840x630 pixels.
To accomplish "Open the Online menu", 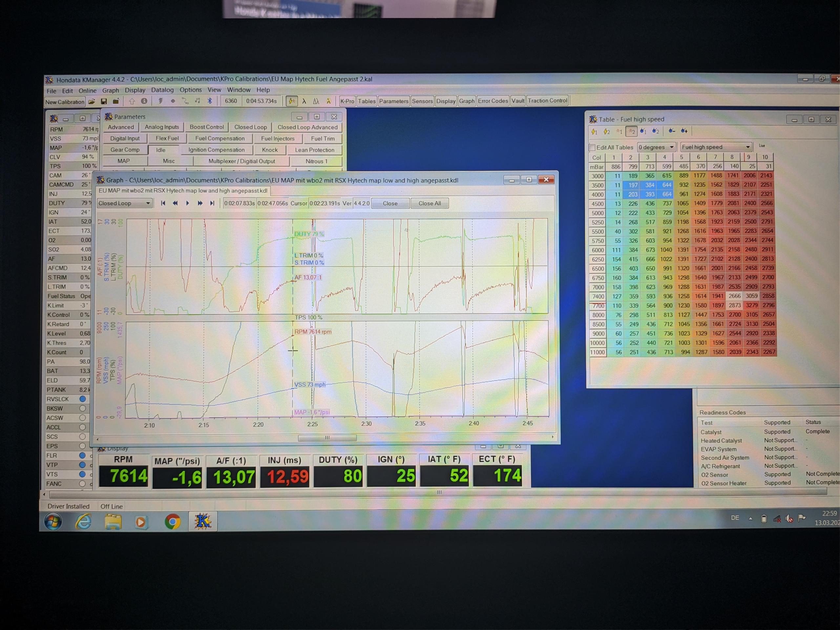I will pyautogui.click(x=87, y=90).
